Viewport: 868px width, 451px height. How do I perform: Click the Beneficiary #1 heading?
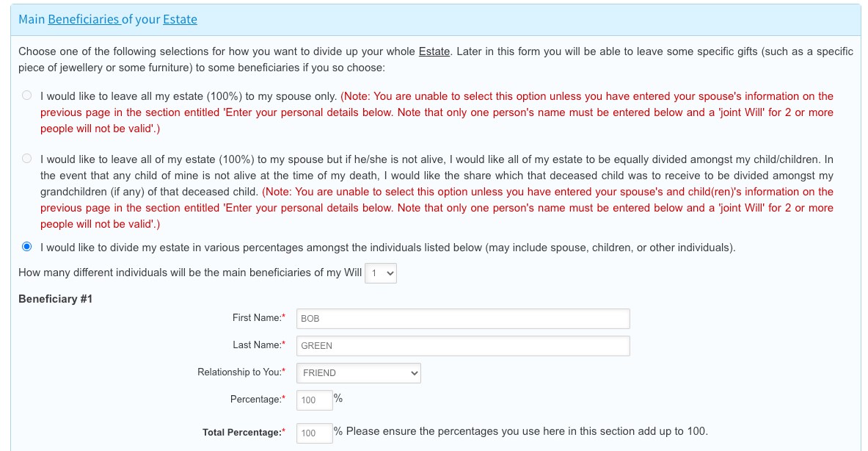pos(55,299)
